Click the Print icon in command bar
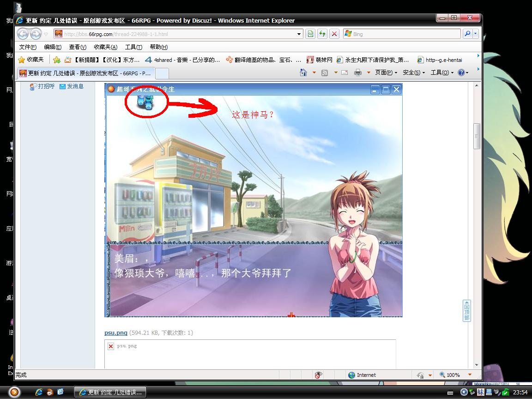The width and height of the screenshot is (532, 399). click(357, 73)
